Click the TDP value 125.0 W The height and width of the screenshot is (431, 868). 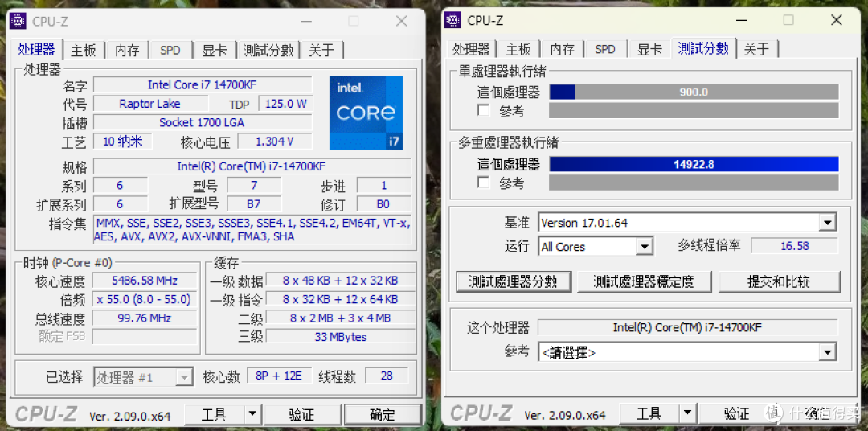point(285,104)
